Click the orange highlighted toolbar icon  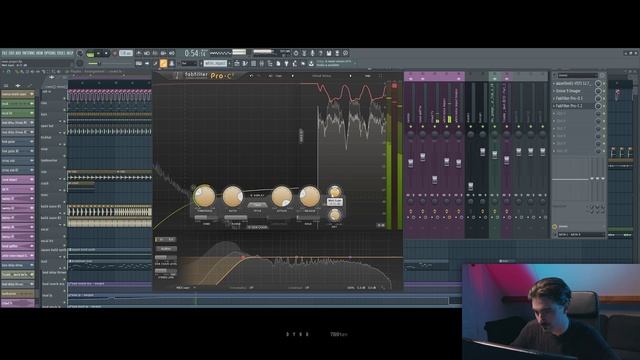tap(163, 63)
